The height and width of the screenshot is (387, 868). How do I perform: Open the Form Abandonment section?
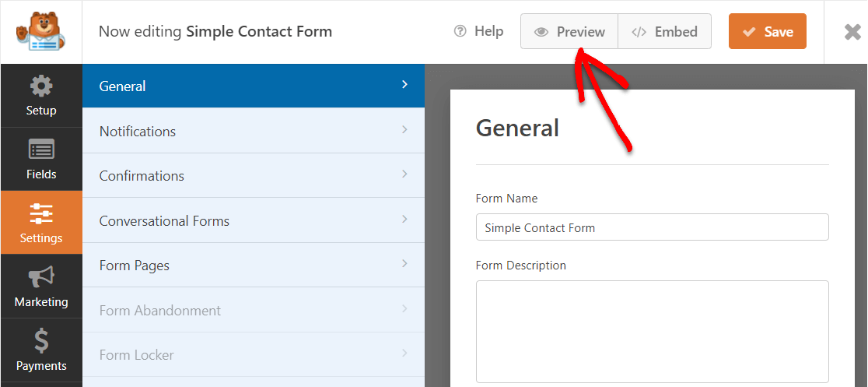253,310
